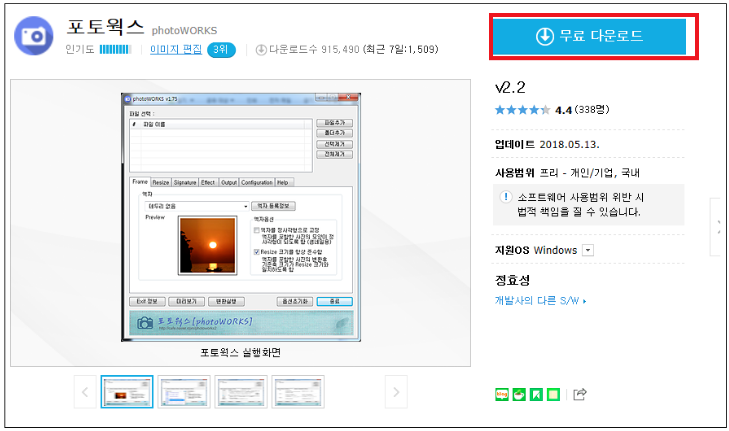Click the 사용범위 프리 - 개인/기업, 국내 text

click(x=567, y=173)
